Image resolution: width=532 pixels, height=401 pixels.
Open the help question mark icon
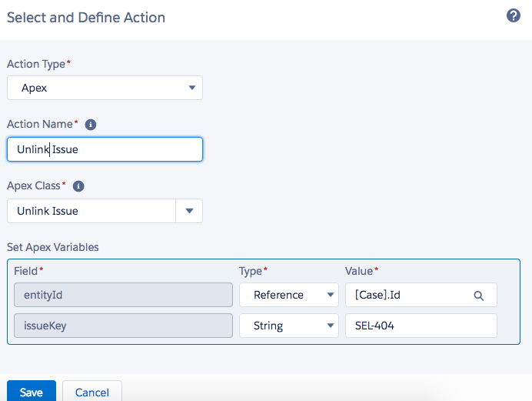514,15
